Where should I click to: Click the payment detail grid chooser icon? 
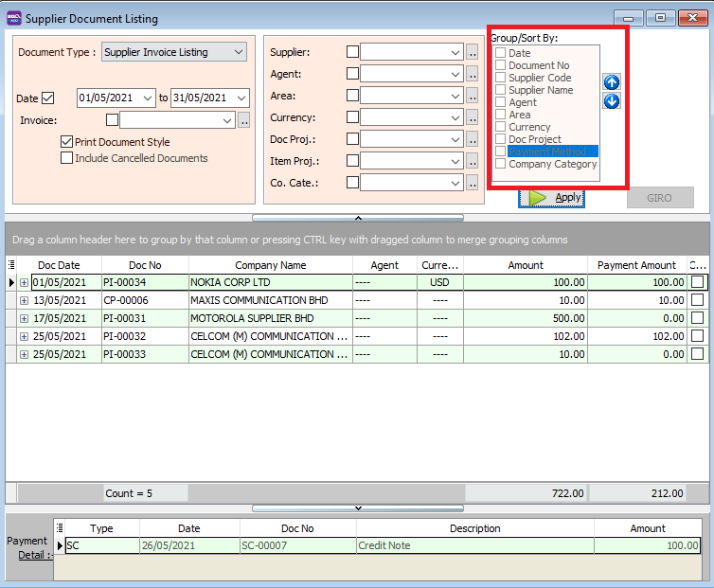[61, 528]
